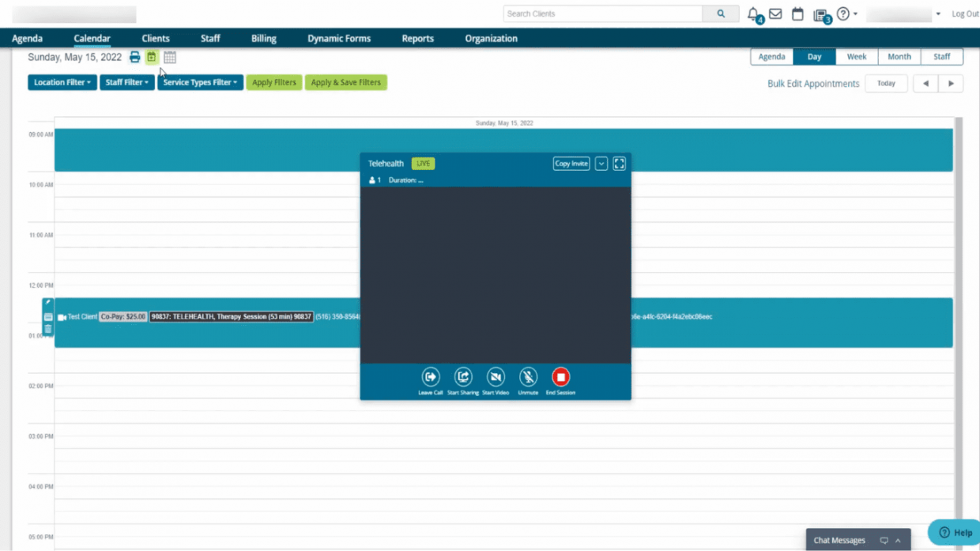Toggle Start Video in Telehealth
Image resolution: width=980 pixels, height=551 pixels.
[496, 377]
